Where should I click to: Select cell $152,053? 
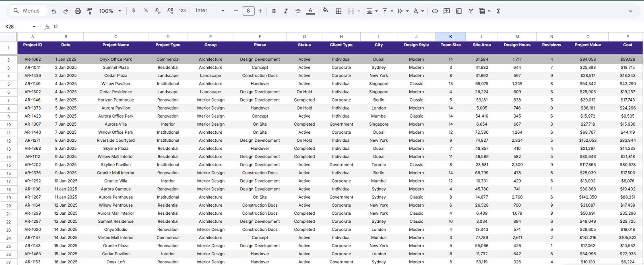[588, 141]
